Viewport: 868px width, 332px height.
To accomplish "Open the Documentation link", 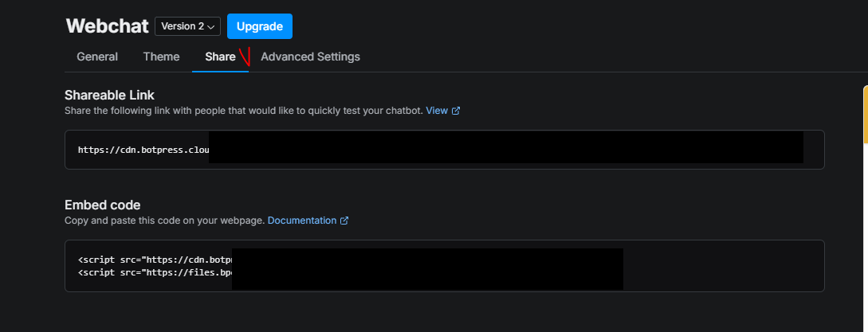I will [x=302, y=221].
